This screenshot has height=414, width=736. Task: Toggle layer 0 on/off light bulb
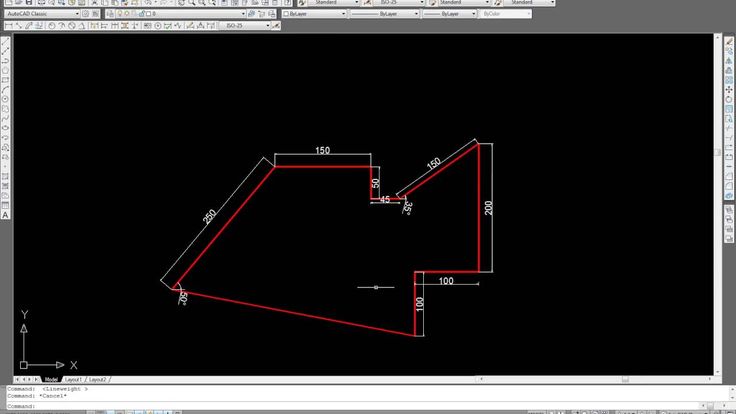[x=119, y=14]
